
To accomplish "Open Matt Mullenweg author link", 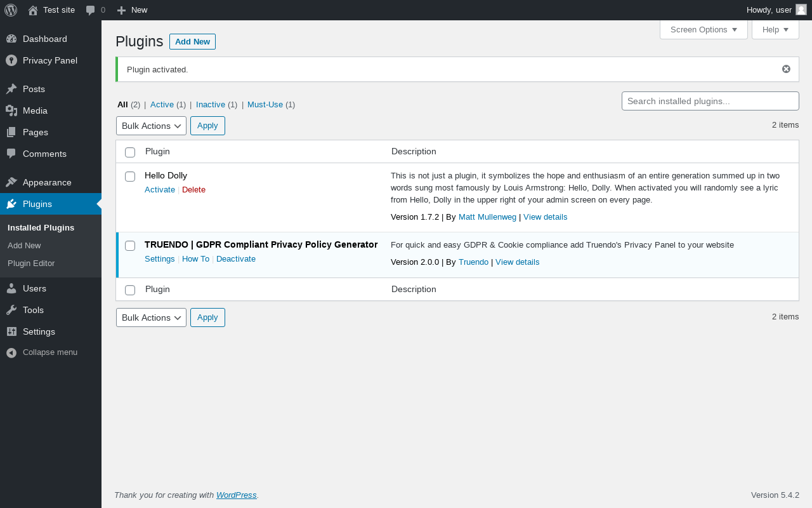I will click(487, 217).
